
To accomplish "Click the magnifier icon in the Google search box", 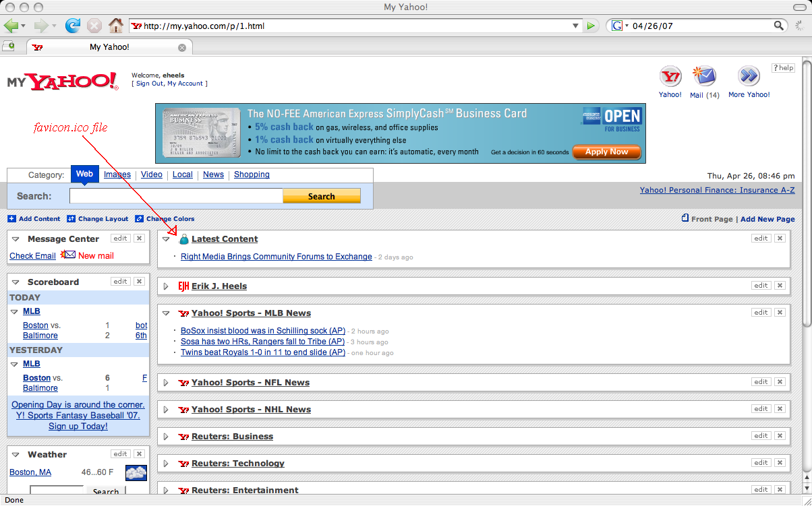I will (x=779, y=26).
